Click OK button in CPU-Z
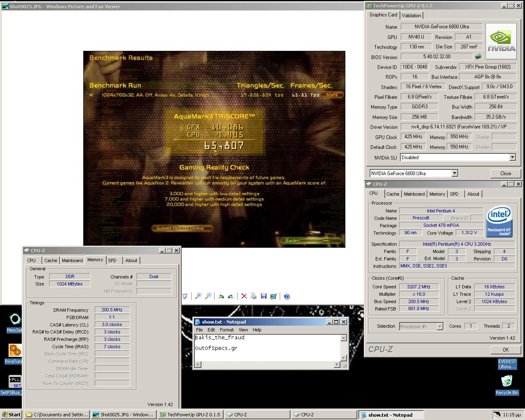This screenshot has height=420, width=525. (x=506, y=349)
